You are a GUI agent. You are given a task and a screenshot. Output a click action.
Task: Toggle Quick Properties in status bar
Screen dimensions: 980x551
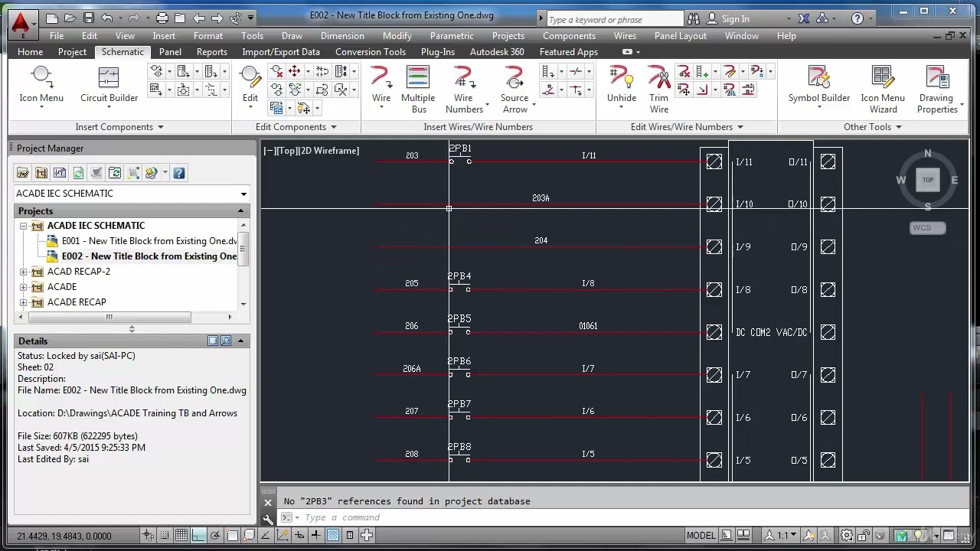pos(350,536)
